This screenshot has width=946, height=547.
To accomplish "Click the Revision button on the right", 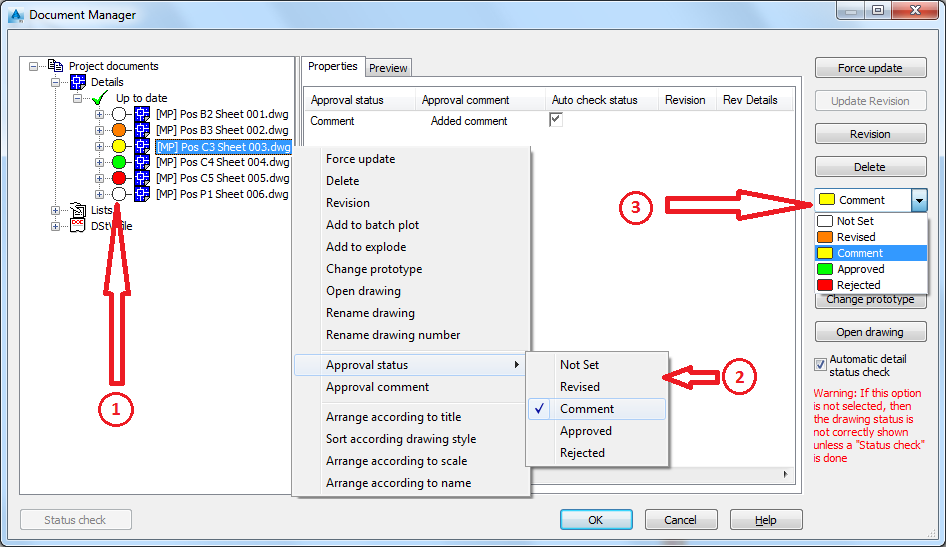I will [871, 134].
